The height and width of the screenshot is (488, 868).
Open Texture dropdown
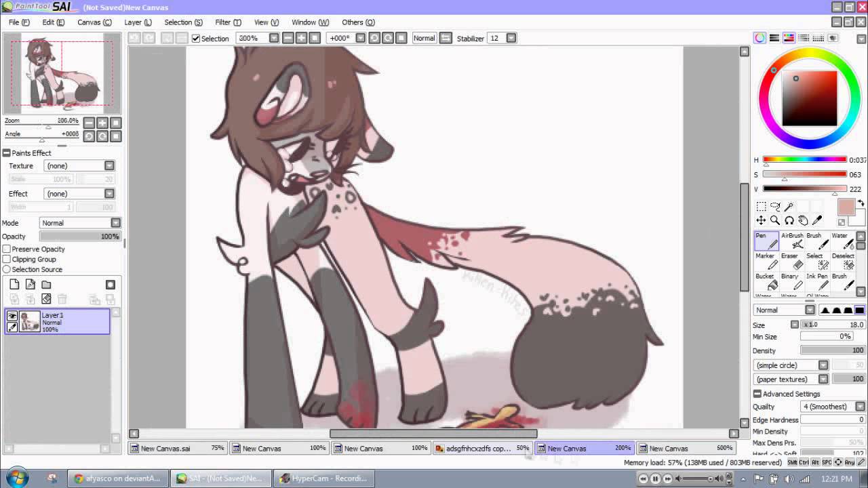pyautogui.click(x=79, y=165)
